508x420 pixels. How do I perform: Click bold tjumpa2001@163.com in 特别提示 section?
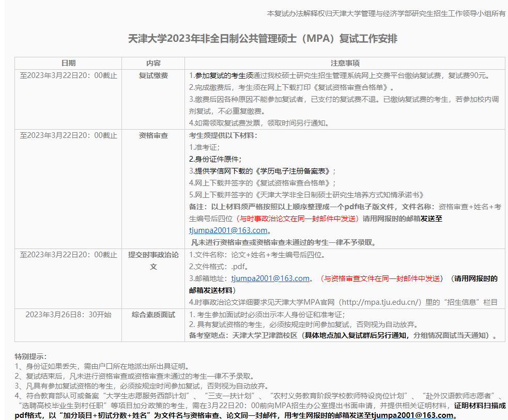(411, 415)
